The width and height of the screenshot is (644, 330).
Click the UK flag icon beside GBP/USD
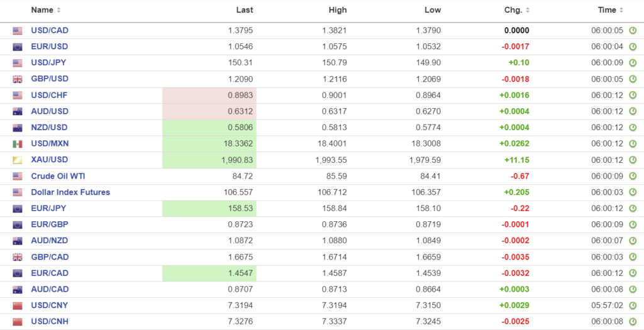click(18, 79)
